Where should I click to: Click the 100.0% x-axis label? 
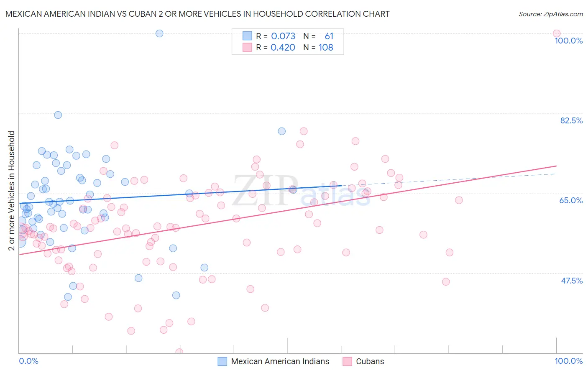569,361
